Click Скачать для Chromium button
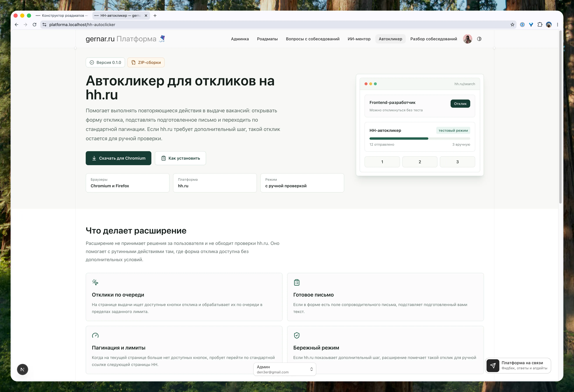The image size is (574, 392). point(118,158)
